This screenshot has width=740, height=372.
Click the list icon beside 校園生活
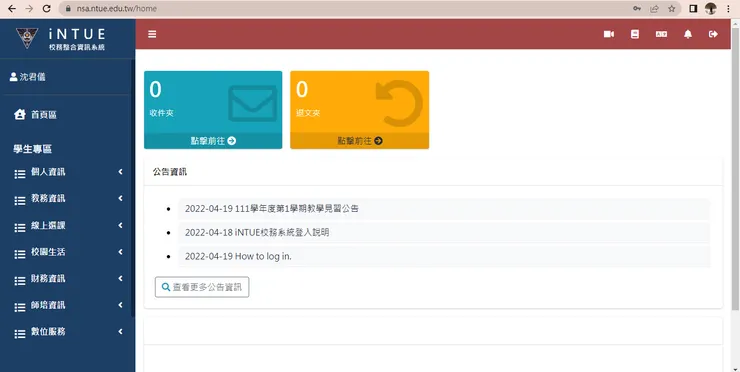(20, 254)
